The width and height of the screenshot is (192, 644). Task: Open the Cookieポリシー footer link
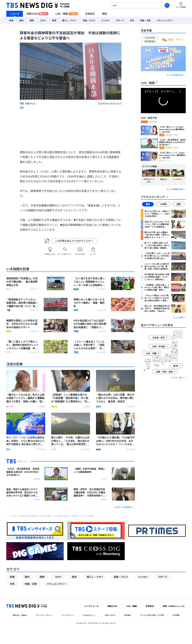click(90, 615)
